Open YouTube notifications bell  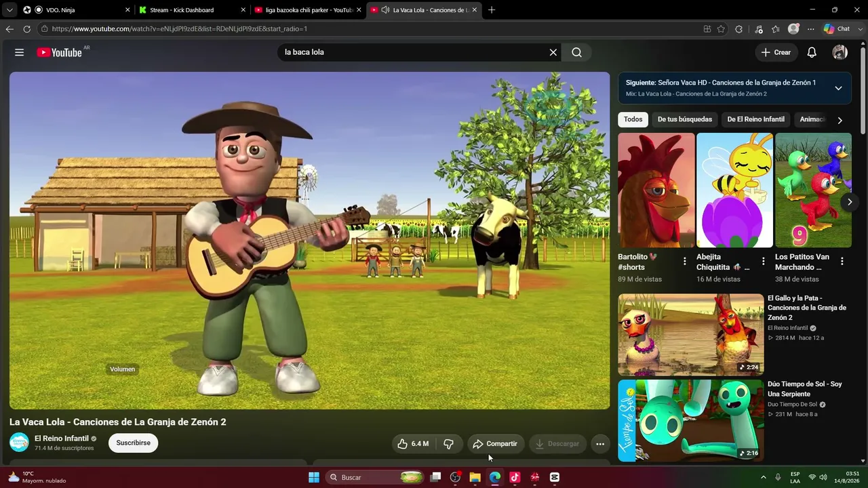click(812, 52)
